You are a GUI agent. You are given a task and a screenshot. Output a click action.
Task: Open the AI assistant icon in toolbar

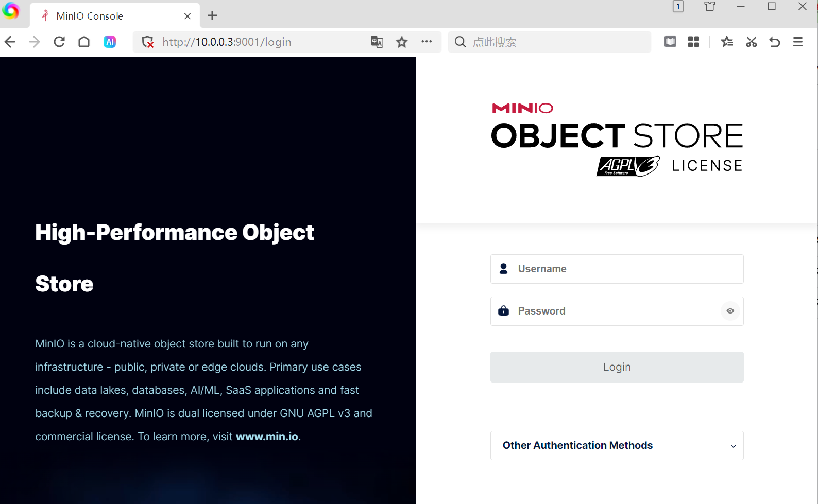(110, 42)
